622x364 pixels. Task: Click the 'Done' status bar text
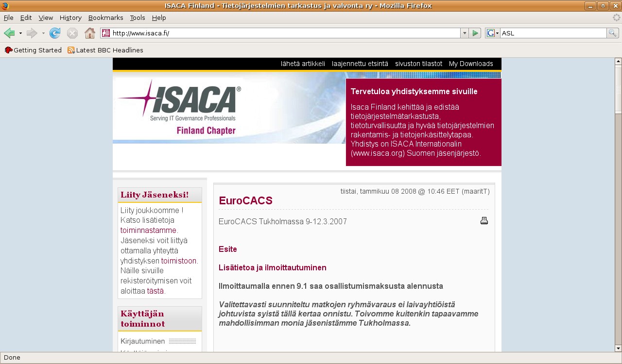point(12,357)
